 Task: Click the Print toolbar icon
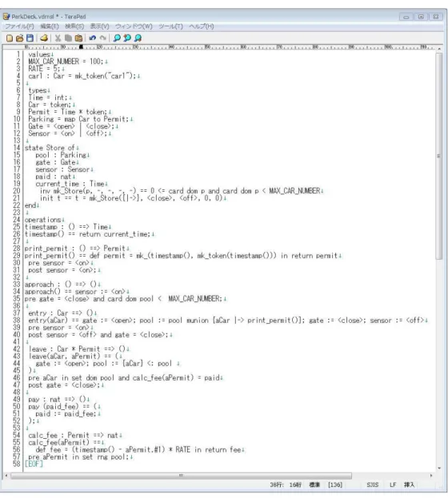(x=44, y=38)
